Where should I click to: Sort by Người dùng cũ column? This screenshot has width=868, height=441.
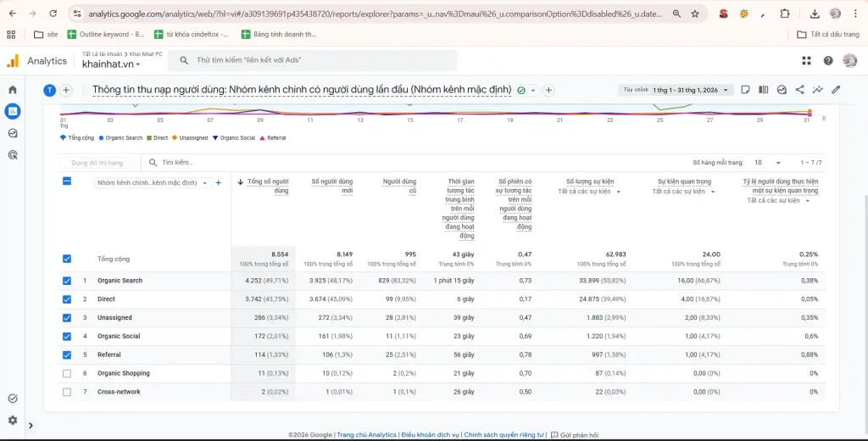tap(400, 186)
